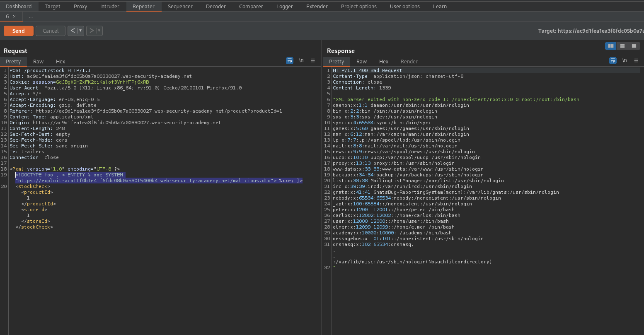Image resolution: width=644 pixels, height=335 pixels.
Task: Close Repeater tab 6 with the x
Action: tap(14, 17)
